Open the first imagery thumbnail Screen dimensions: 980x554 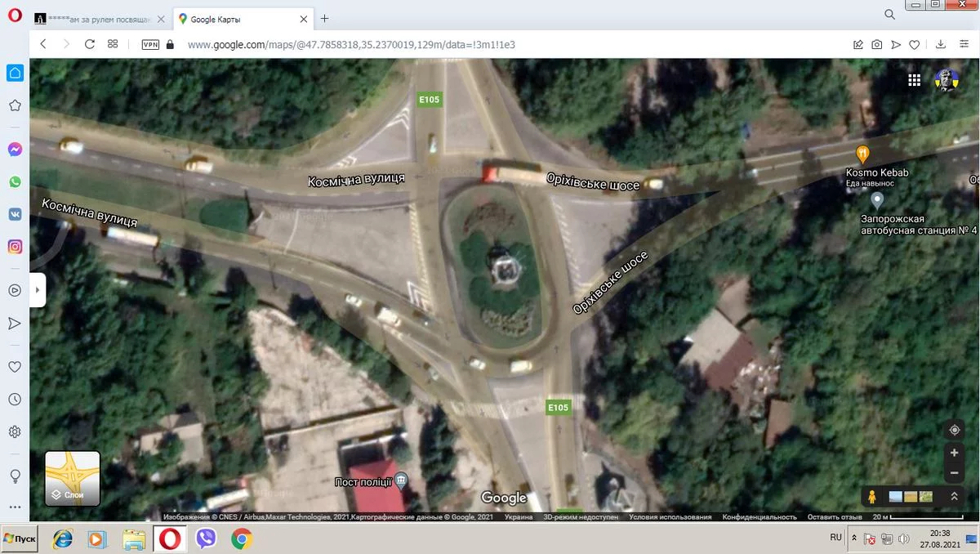pos(896,496)
